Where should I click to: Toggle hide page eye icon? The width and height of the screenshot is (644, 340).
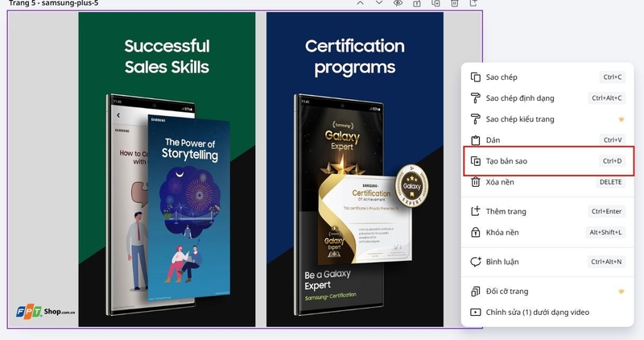click(398, 3)
